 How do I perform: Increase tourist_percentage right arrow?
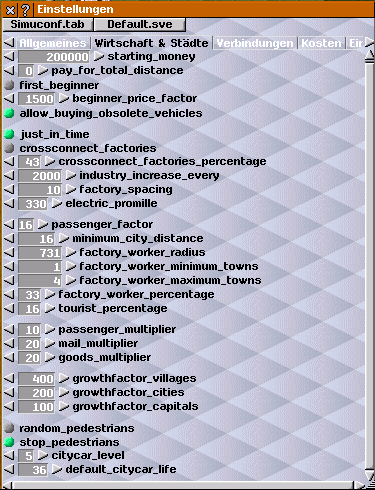[50, 309]
